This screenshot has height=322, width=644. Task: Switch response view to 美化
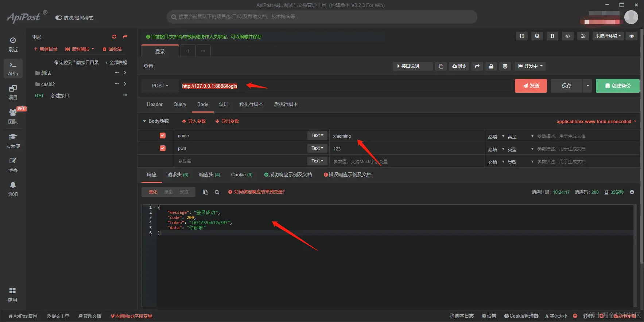tap(153, 192)
